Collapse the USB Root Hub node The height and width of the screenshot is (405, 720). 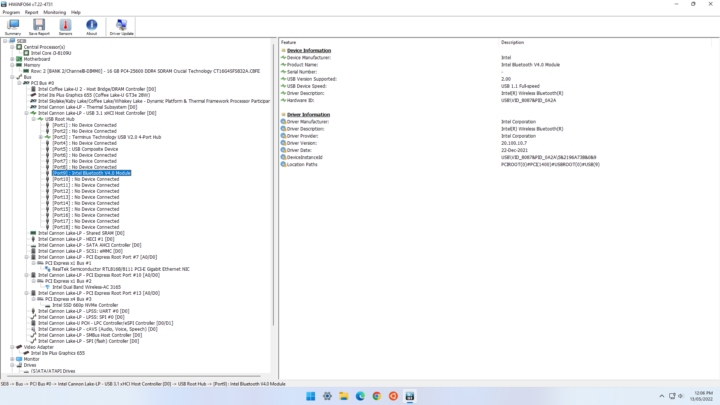click(x=34, y=119)
